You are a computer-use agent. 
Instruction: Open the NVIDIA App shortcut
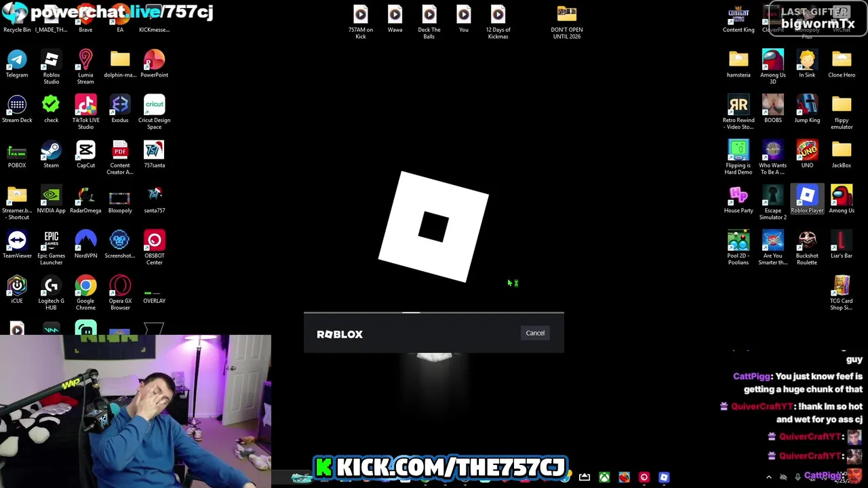click(x=52, y=199)
